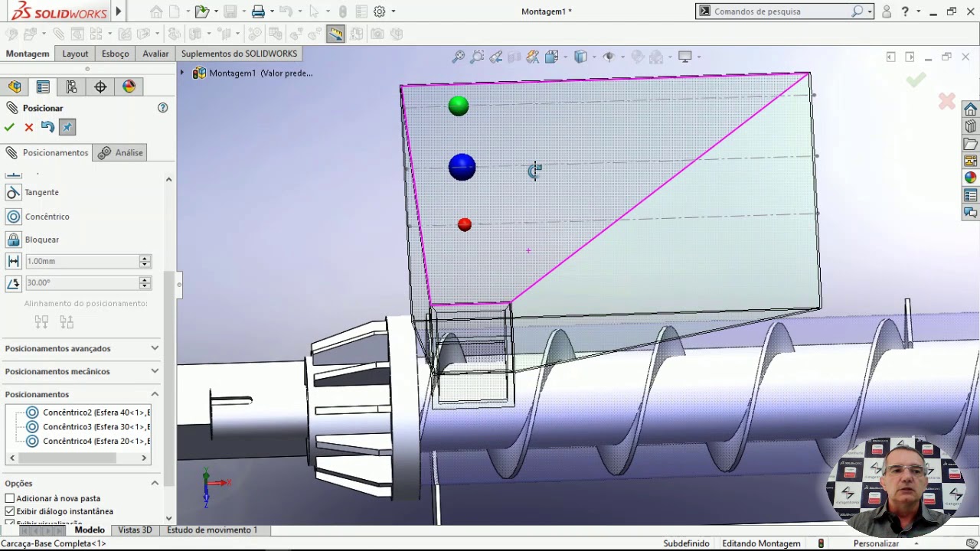Image resolution: width=980 pixels, height=551 pixels.
Task: Click the 30.00° angle field
Action: point(82,282)
